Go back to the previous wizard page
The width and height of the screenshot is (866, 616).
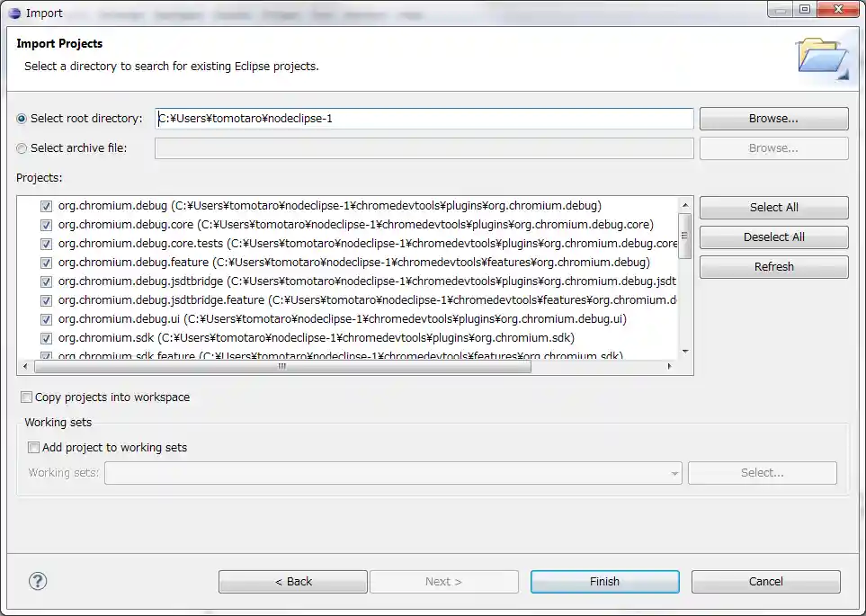tap(292, 581)
